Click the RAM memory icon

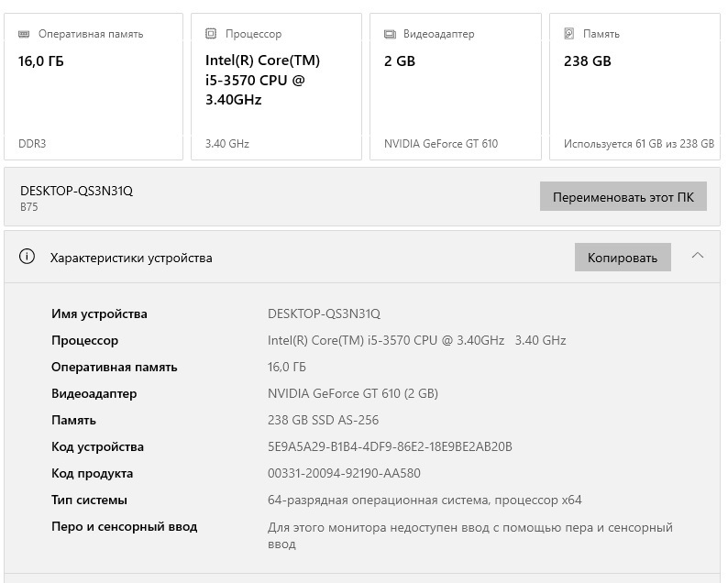point(24,34)
